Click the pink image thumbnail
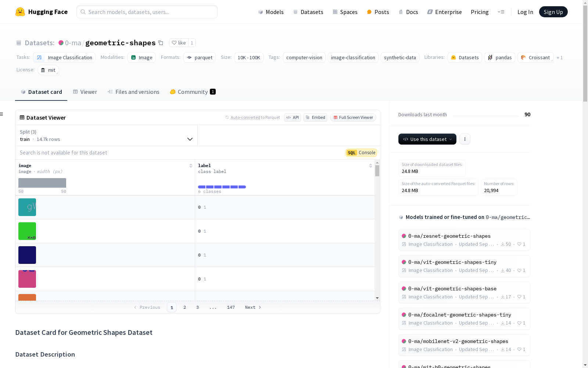 click(27, 279)
